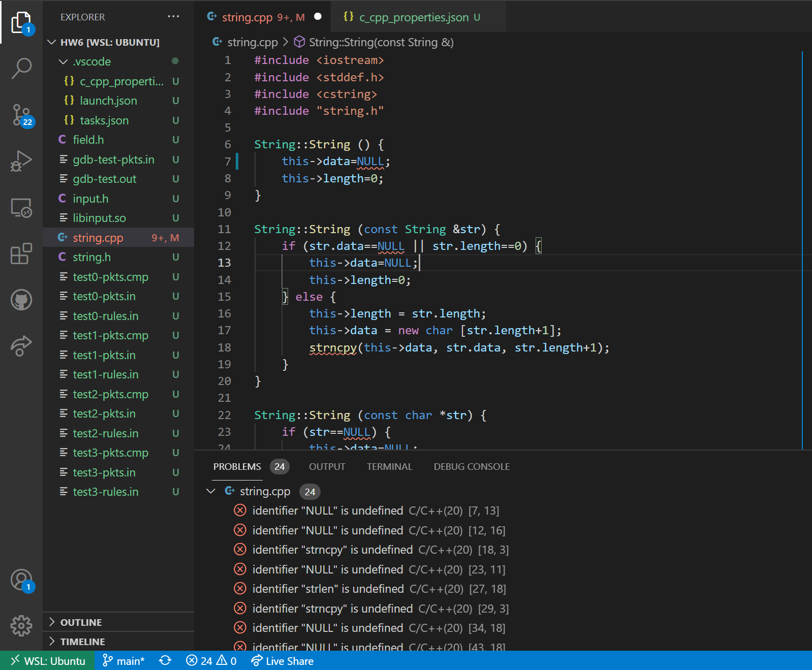Select the PROBLEMS panel tab
The height and width of the screenshot is (670, 812).
click(237, 467)
